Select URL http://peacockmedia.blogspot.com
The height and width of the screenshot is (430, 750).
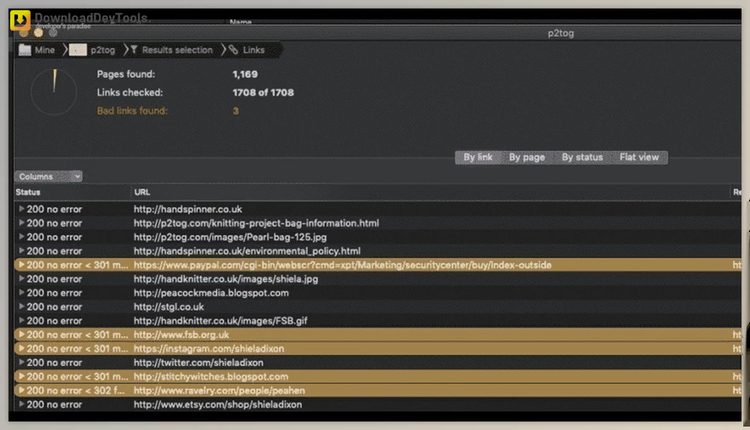(211, 293)
